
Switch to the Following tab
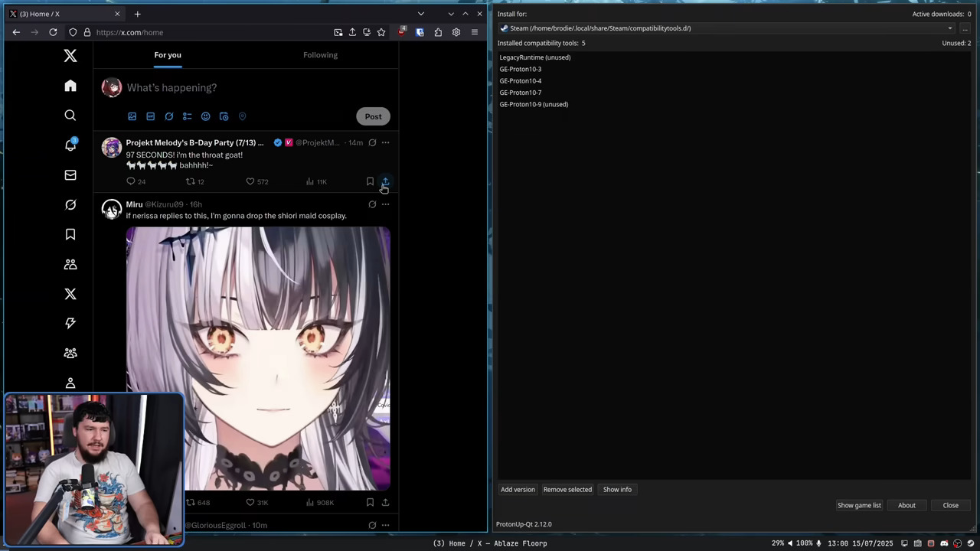[x=320, y=55]
